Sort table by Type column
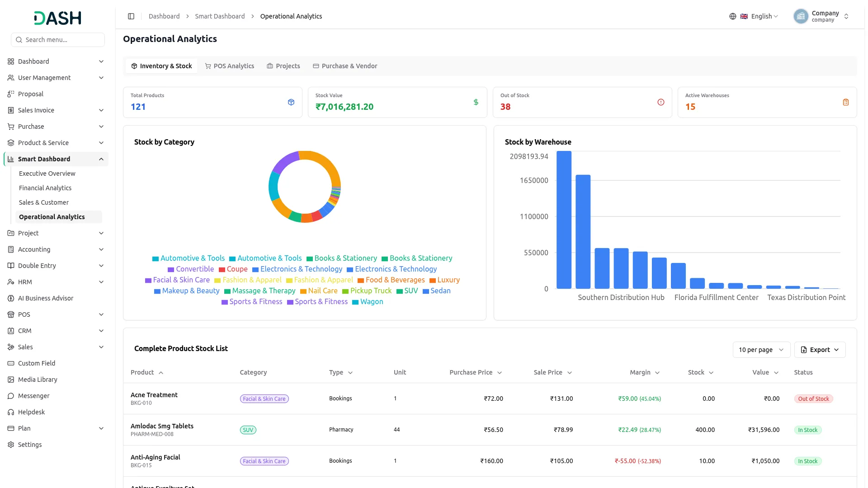Screen dimensions: 868x488 click(x=341, y=372)
